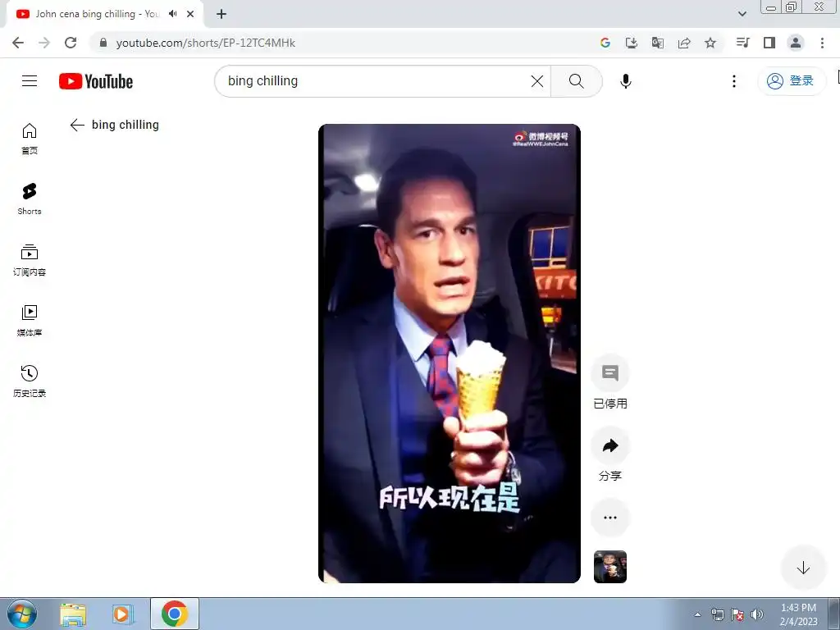Pause the John Cena short video
840x630 pixels.
[x=450, y=354]
